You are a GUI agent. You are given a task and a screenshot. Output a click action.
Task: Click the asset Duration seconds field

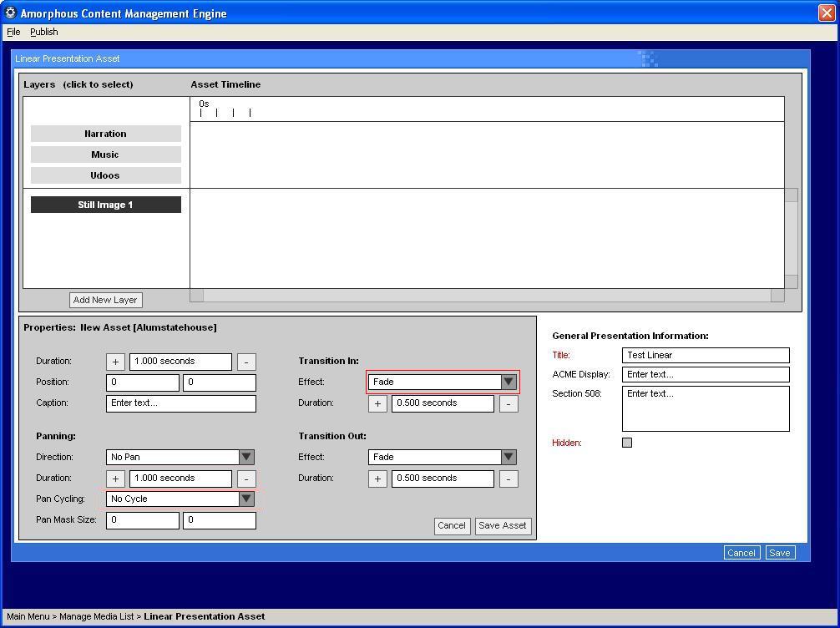tap(180, 362)
